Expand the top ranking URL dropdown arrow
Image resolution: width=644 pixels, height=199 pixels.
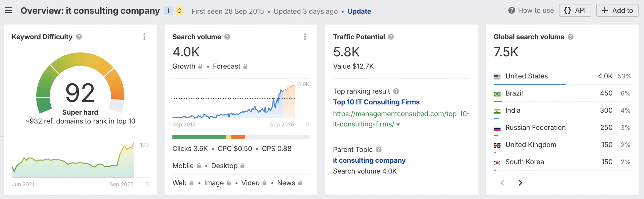[398, 124]
